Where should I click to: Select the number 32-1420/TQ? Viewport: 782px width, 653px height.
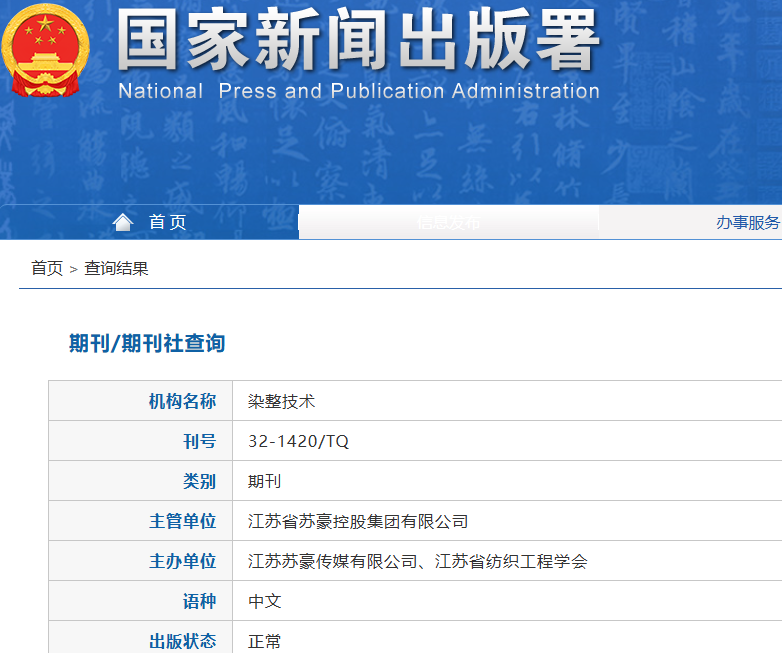(x=298, y=441)
